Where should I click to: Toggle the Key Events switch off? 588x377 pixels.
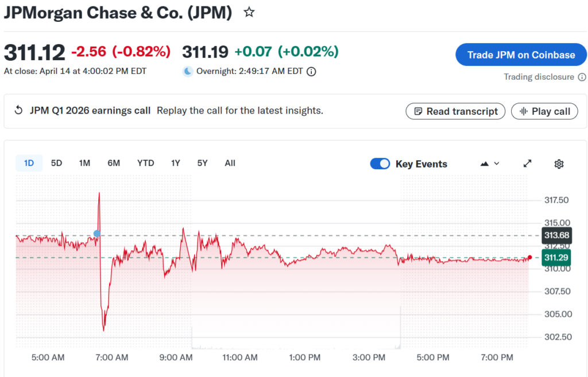380,164
